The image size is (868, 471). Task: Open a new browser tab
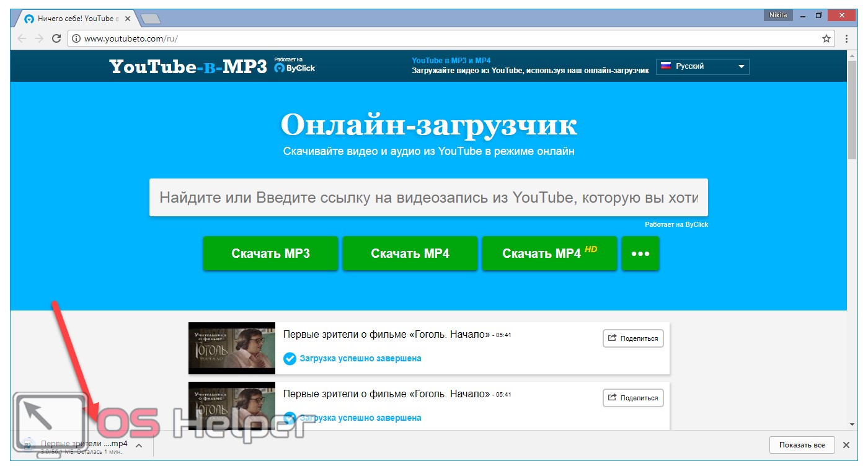[x=151, y=19]
